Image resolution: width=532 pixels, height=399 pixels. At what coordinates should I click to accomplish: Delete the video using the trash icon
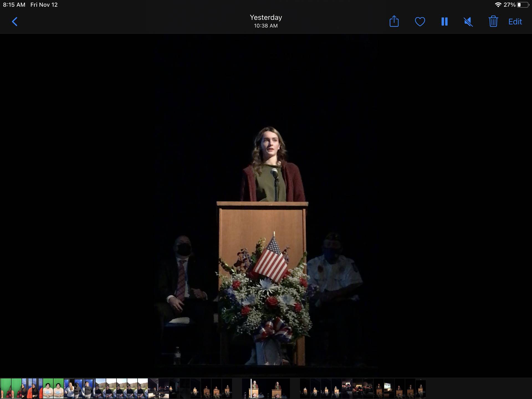click(493, 21)
